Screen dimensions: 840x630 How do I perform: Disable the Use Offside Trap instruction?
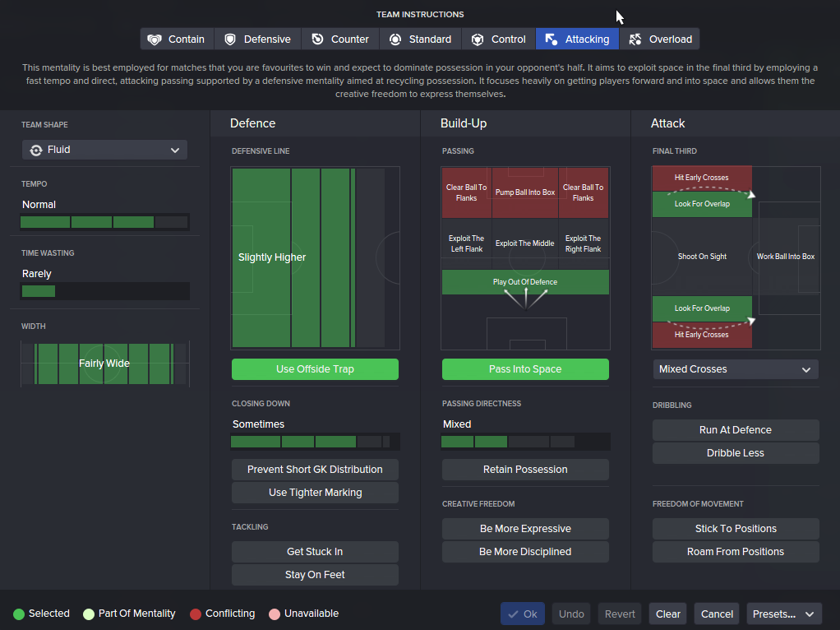(315, 369)
